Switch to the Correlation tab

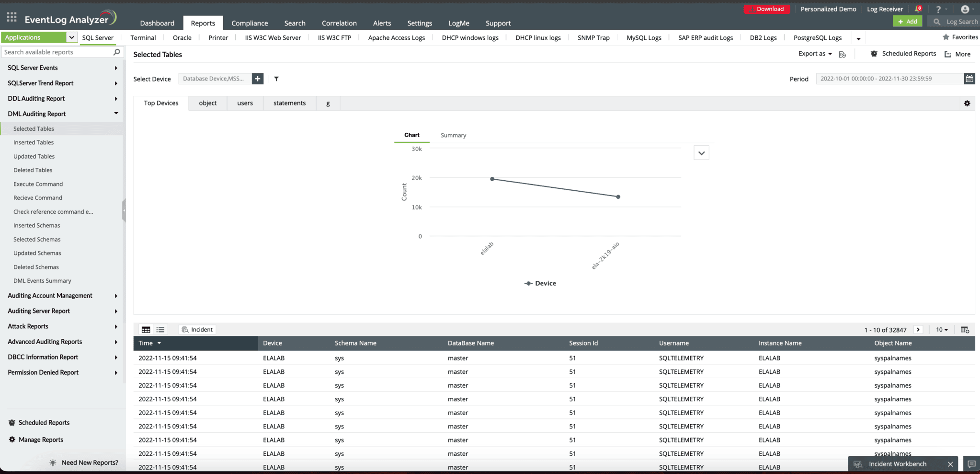coord(339,23)
